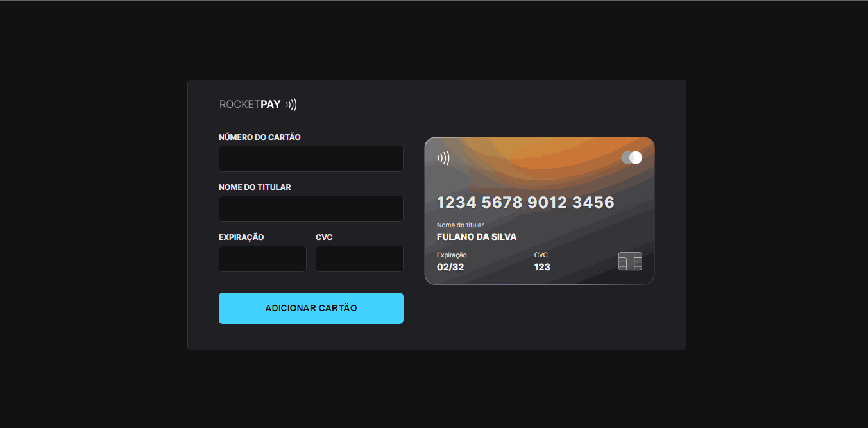
Task: Click card number 1234 5678 9012 3456
Action: [x=525, y=203]
